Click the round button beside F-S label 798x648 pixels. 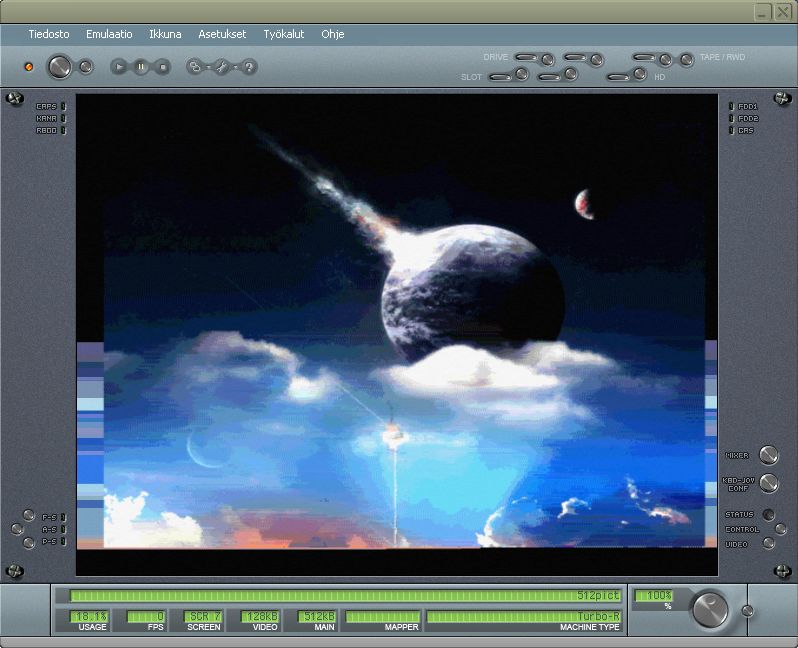(x=29, y=515)
